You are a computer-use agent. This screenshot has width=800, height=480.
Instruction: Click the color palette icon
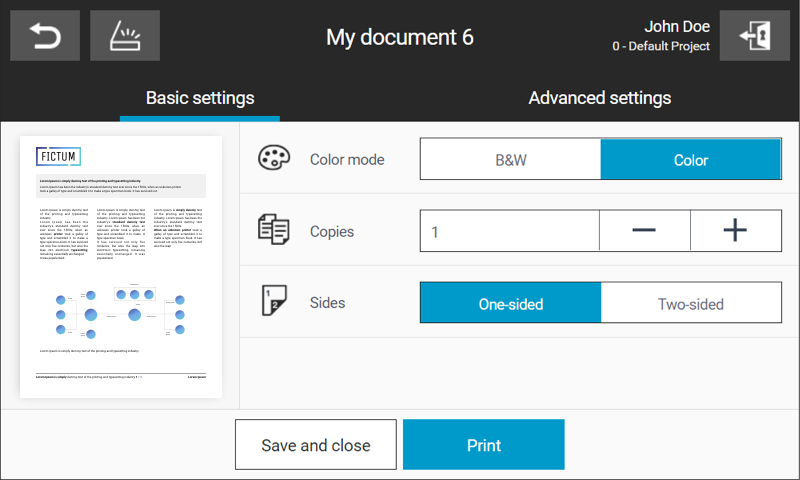click(x=274, y=158)
